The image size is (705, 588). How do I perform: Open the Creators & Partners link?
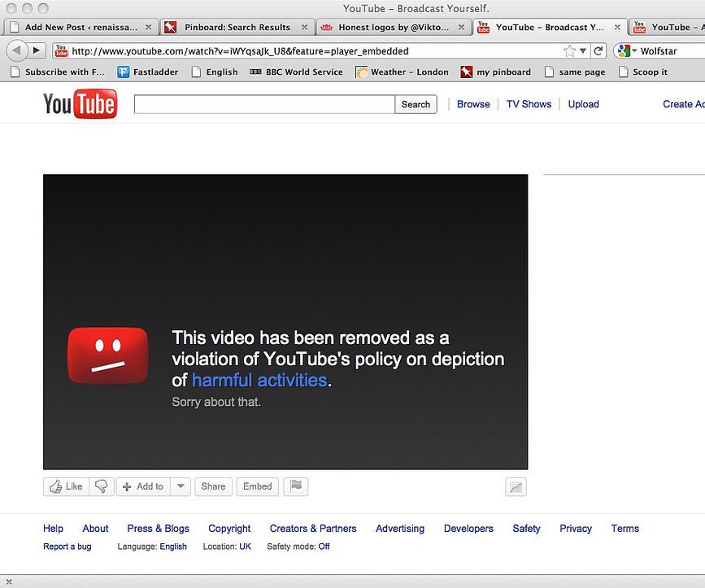tap(313, 529)
